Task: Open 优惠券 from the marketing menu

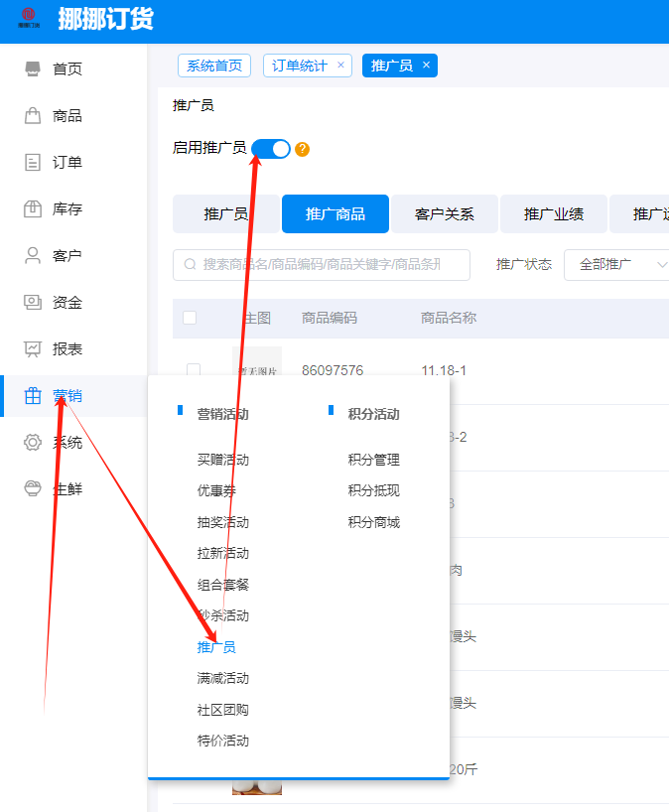Action: 216,490
